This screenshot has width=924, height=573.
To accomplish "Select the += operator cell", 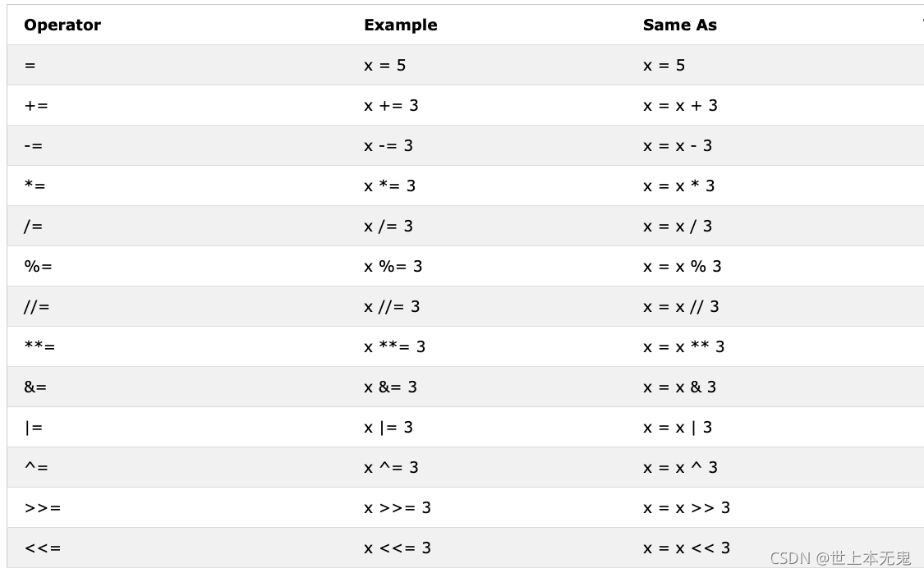I will coord(36,106).
